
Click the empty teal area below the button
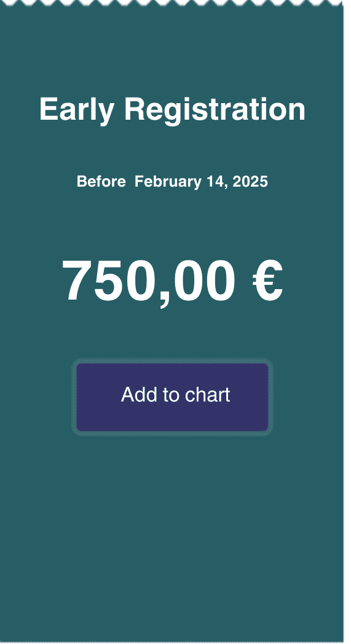pos(172,534)
